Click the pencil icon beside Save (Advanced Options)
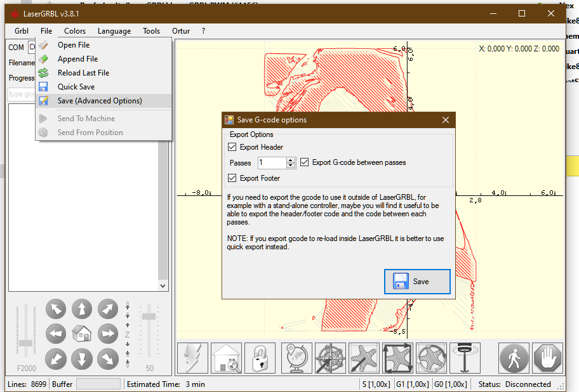579x392 pixels. [x=44, y=101]
